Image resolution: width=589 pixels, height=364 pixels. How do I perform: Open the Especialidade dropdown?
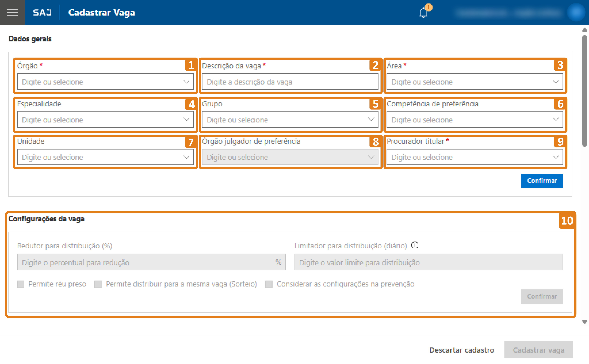point(105,120)
